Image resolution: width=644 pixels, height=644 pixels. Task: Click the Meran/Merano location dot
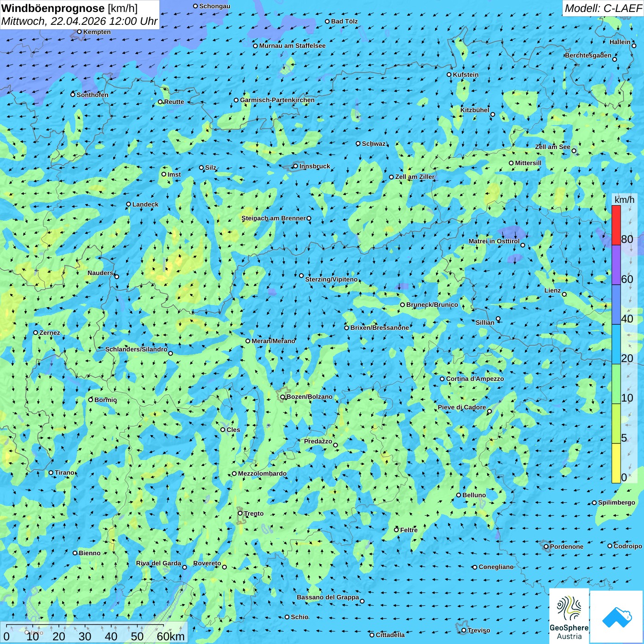pyautogui.click(x=248, y=341)
